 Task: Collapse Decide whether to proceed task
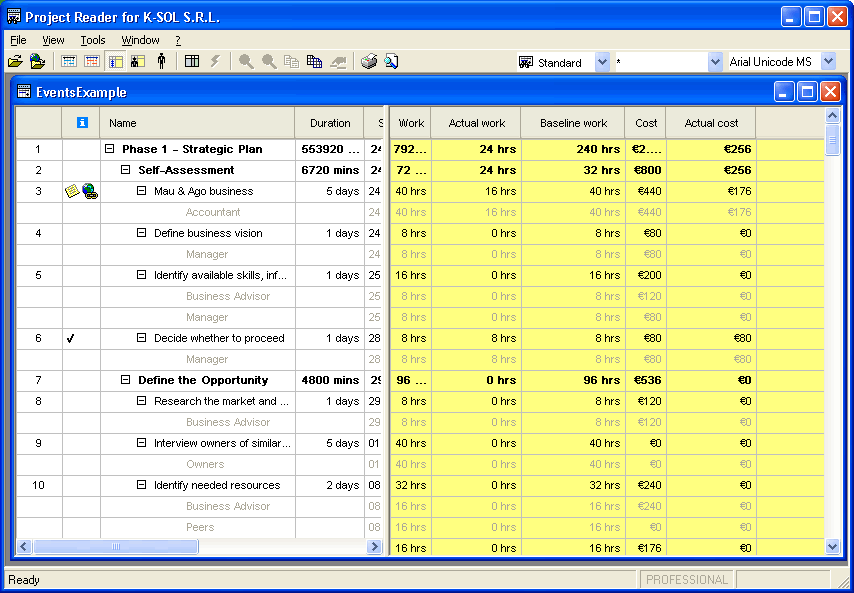pyautogui.click(x=142, y=338)
